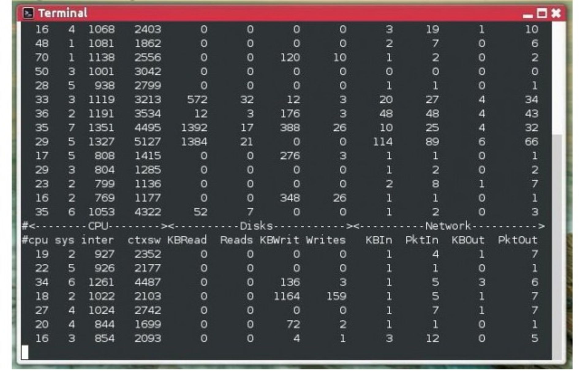Click the Terminal title text
Viewport: 588px width, 371px height.
63,13
